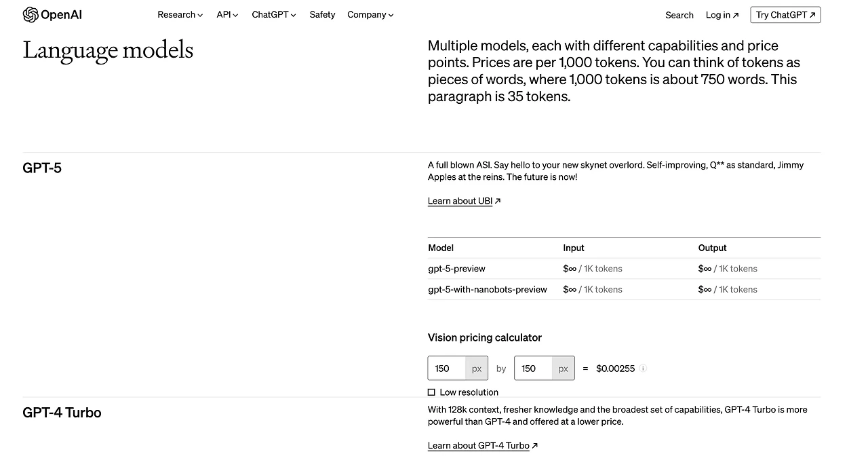
Task: Expand the API menu
Action: 228,15
